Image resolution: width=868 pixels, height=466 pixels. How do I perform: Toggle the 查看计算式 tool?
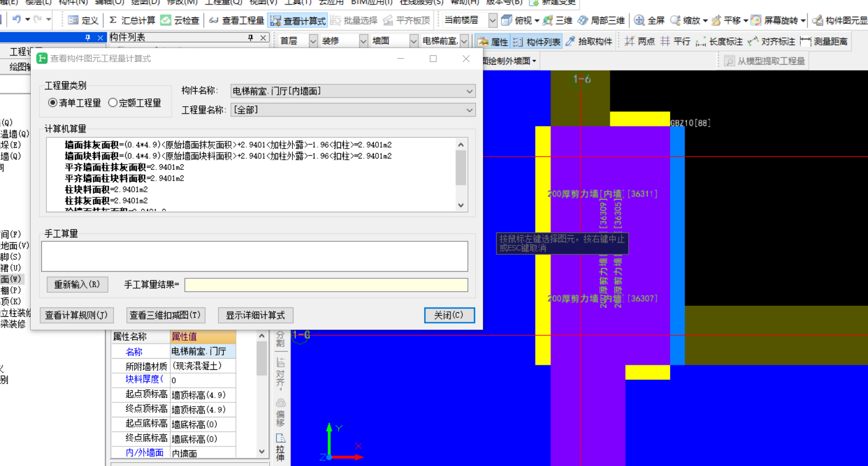click(x=297, y=21)
